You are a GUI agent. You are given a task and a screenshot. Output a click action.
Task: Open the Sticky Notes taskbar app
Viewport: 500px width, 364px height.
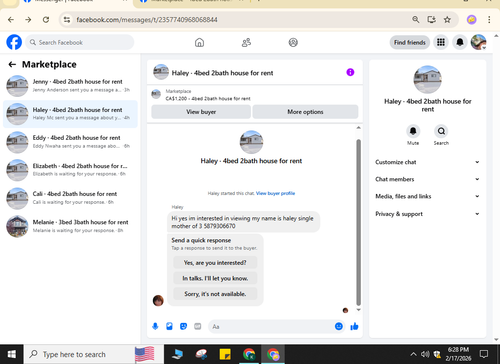point(225,354)
